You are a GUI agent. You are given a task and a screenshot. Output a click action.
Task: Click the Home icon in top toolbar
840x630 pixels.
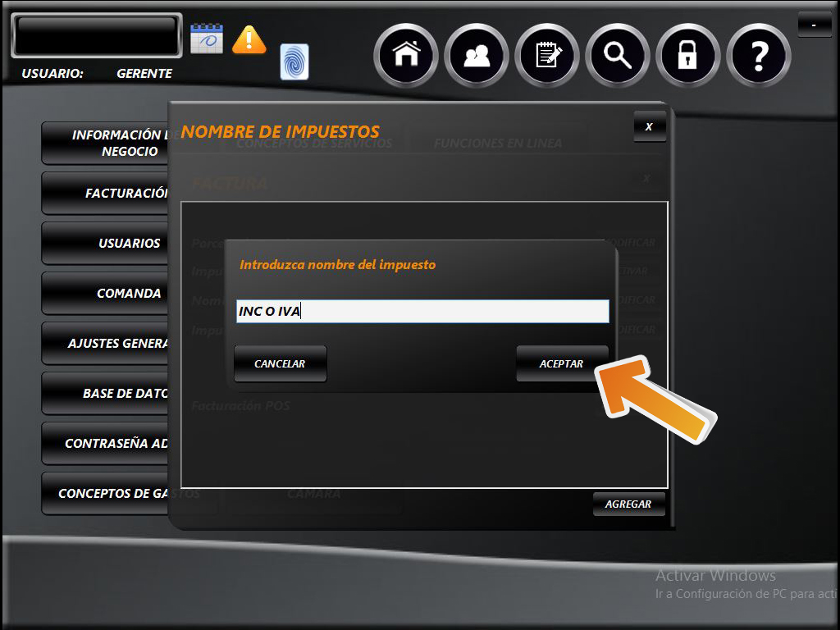[406, 56]
